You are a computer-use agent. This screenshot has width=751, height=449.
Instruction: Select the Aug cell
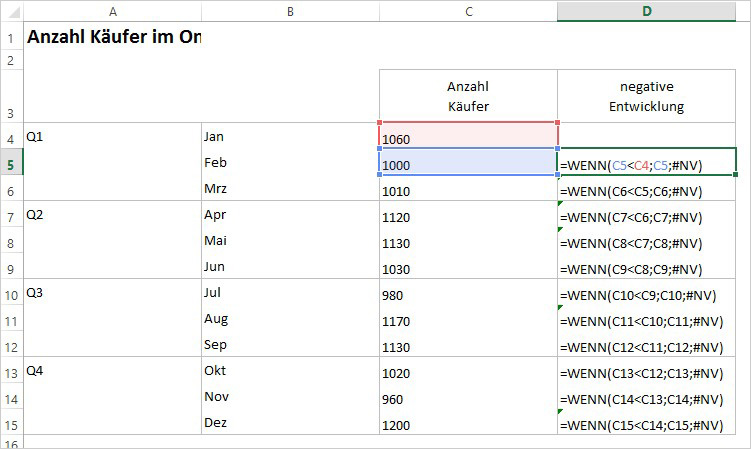click(x=290, y=318)
